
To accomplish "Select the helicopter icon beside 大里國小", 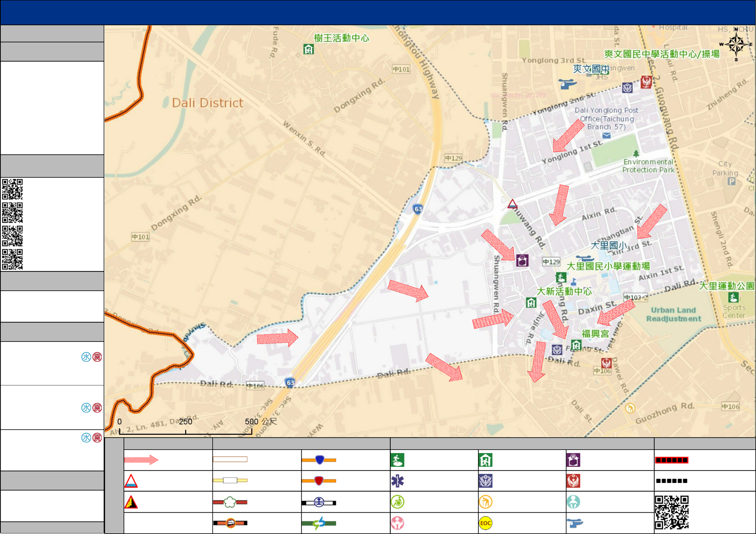I will (x=584, y=259).
